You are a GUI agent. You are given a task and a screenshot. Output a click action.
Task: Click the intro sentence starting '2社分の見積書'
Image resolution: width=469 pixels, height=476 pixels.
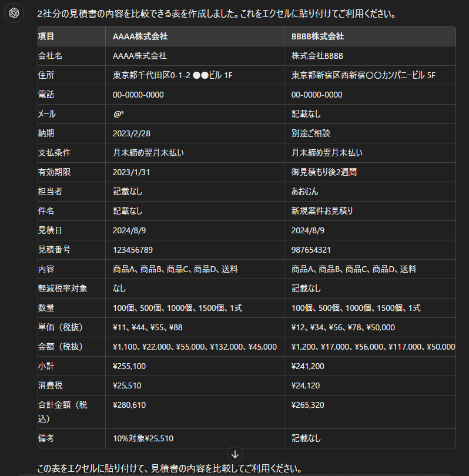point(216,14)
